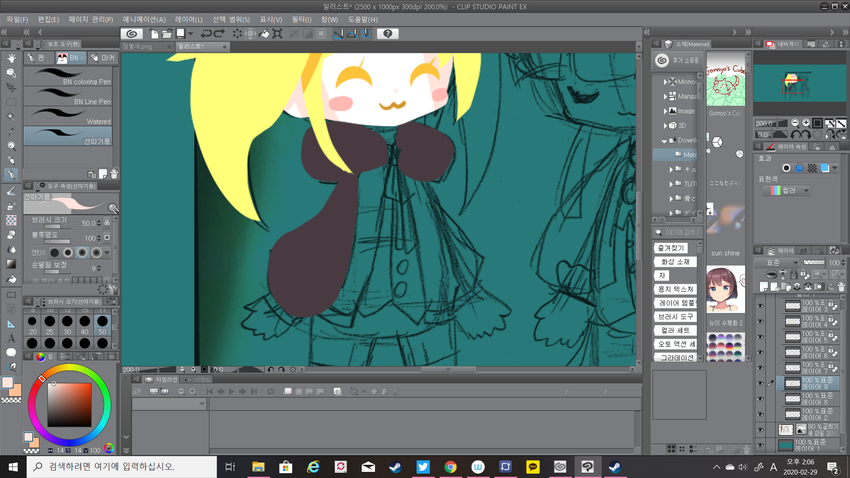Expand the 3D material folder

pyautogui.click(x=665, y=126)
